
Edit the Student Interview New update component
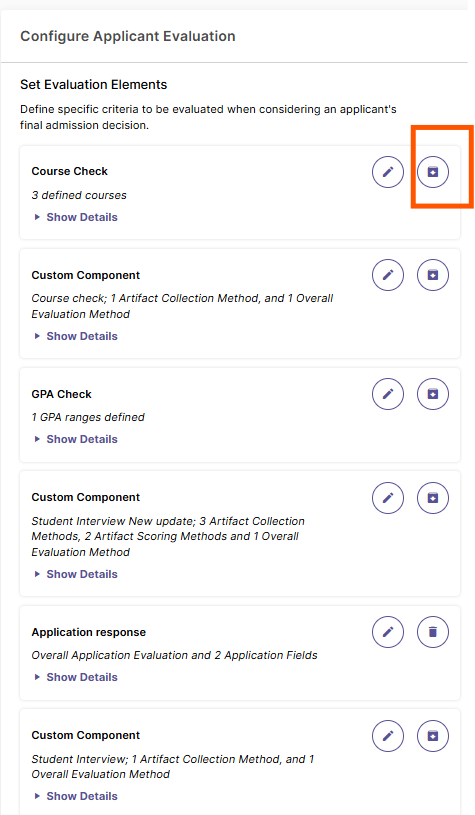[x=388, y=498]
